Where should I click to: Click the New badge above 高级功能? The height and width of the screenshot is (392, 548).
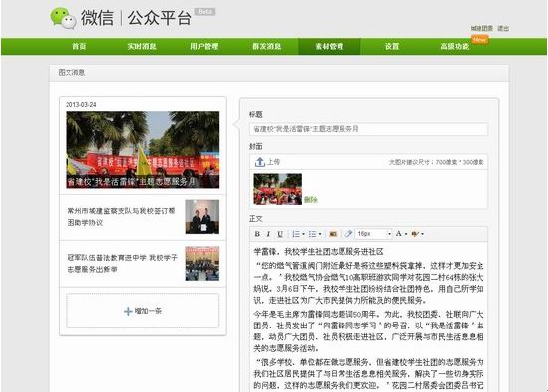tap(479, 40)
